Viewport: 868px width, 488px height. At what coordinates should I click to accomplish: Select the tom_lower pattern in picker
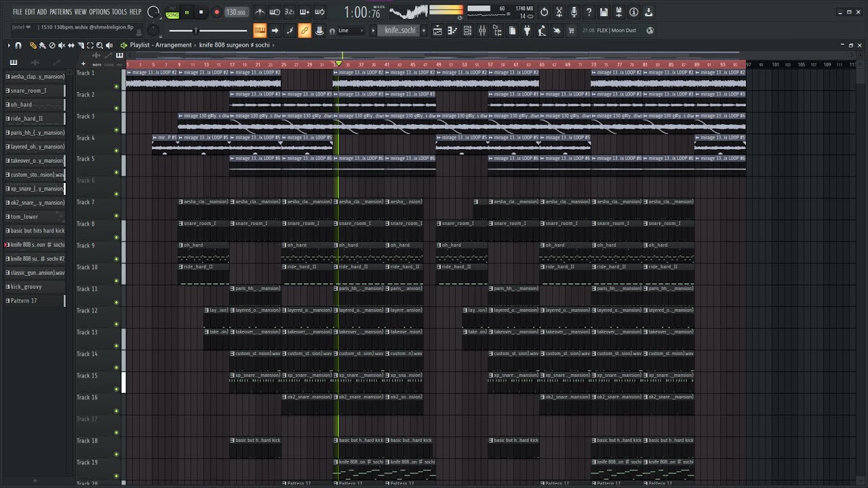pos(35,217)
